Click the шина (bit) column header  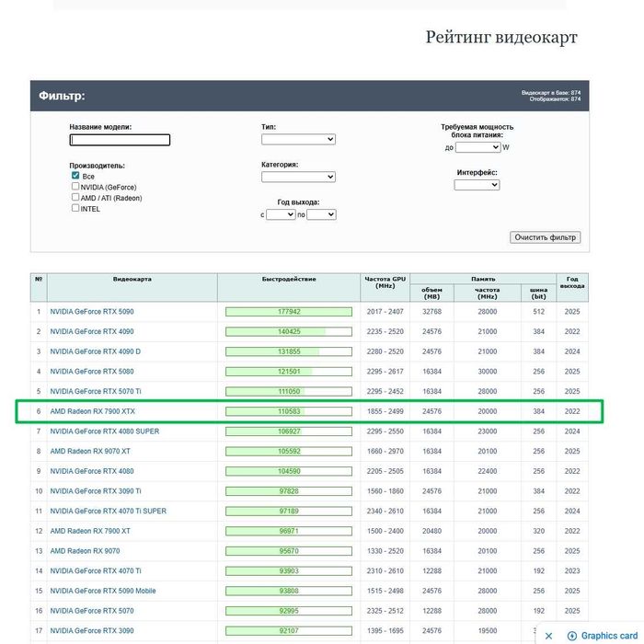point(538,293)
